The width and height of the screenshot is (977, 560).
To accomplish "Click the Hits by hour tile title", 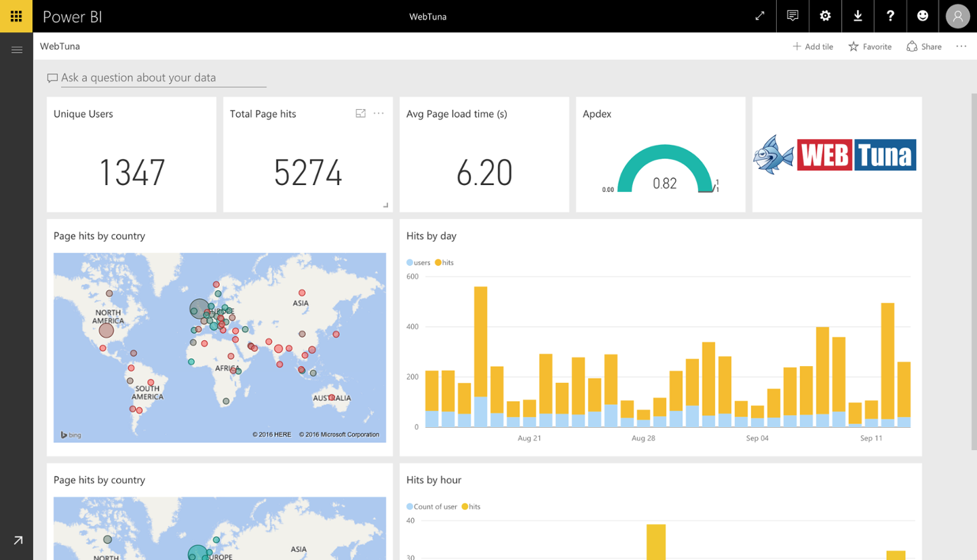I will (434, 480).
